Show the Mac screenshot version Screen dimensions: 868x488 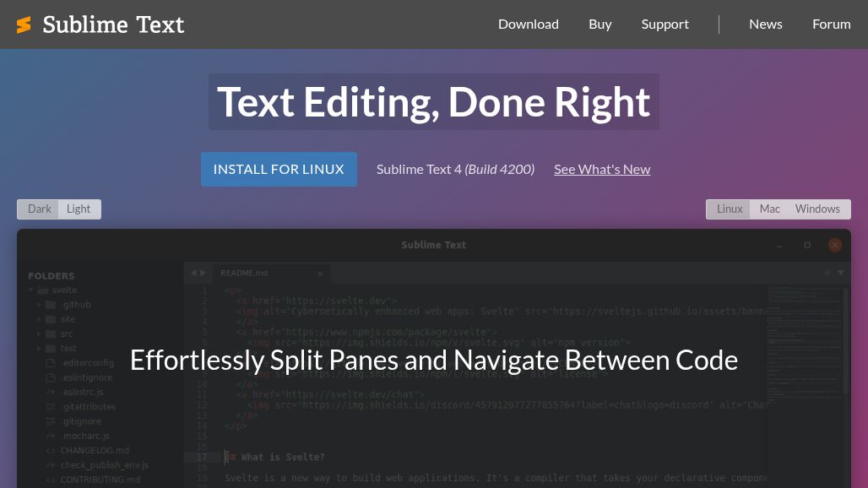pyautogui.click(x=769, y=209)
